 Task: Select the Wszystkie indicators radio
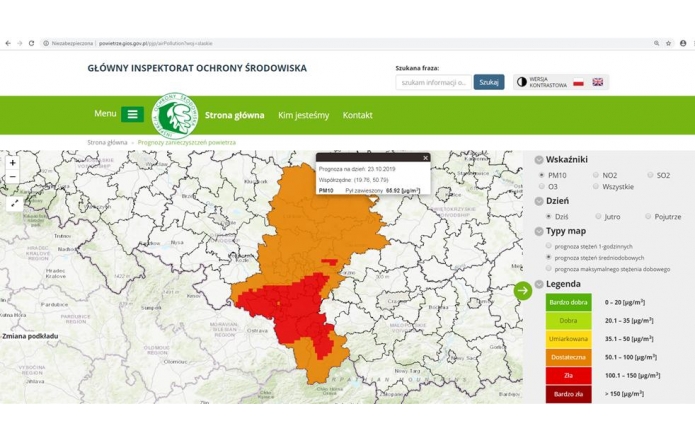point(596,186)
